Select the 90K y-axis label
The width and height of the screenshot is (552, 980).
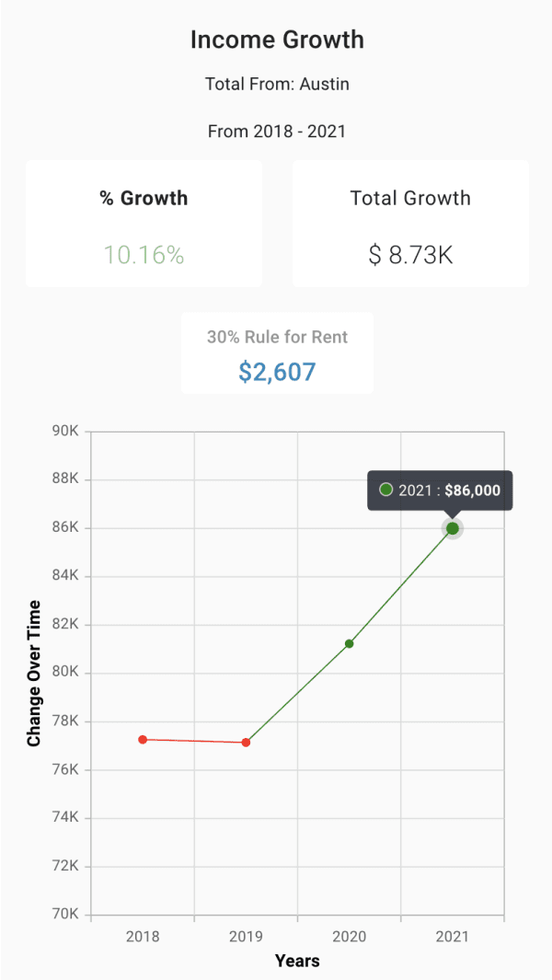[x=66, y=431]
